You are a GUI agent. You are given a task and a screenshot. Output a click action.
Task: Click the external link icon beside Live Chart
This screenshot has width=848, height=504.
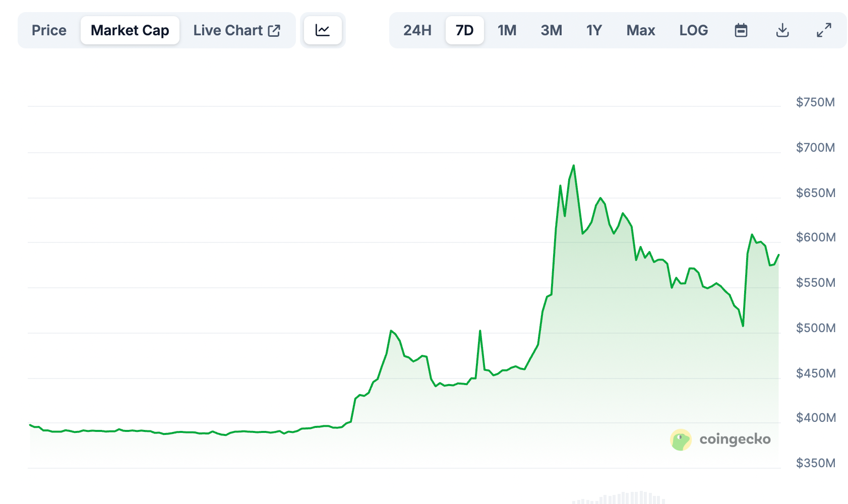(274, 30)
